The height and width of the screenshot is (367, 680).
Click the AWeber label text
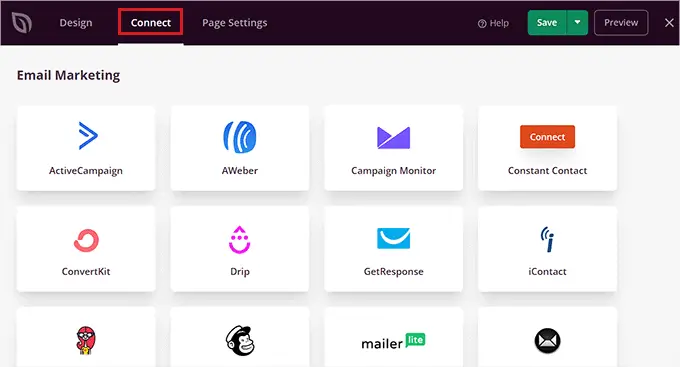point(240,170)
